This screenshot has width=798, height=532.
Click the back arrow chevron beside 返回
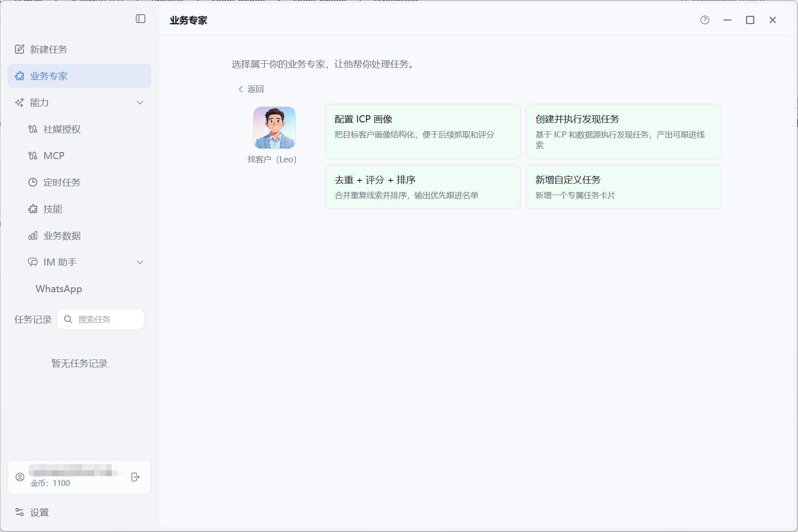pos(240,89)
